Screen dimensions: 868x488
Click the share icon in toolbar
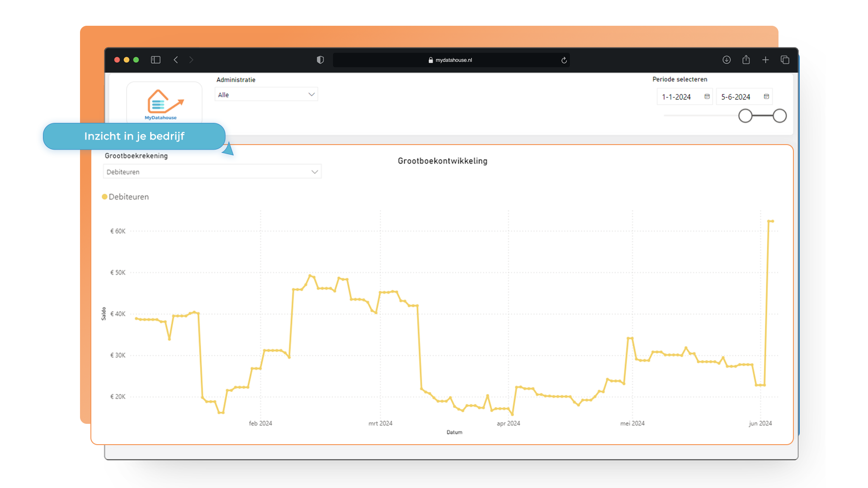click(x=746, y=60)
